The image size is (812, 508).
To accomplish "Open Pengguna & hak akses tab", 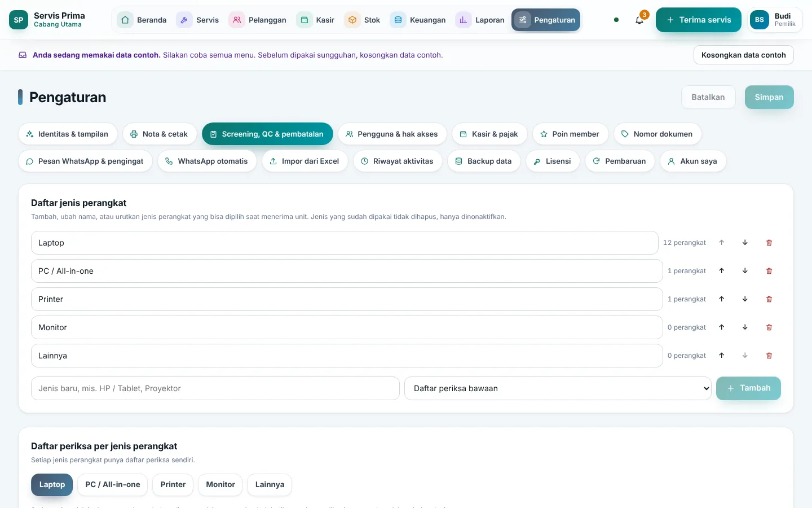I will pyautogui.click(x=392, y=134).
